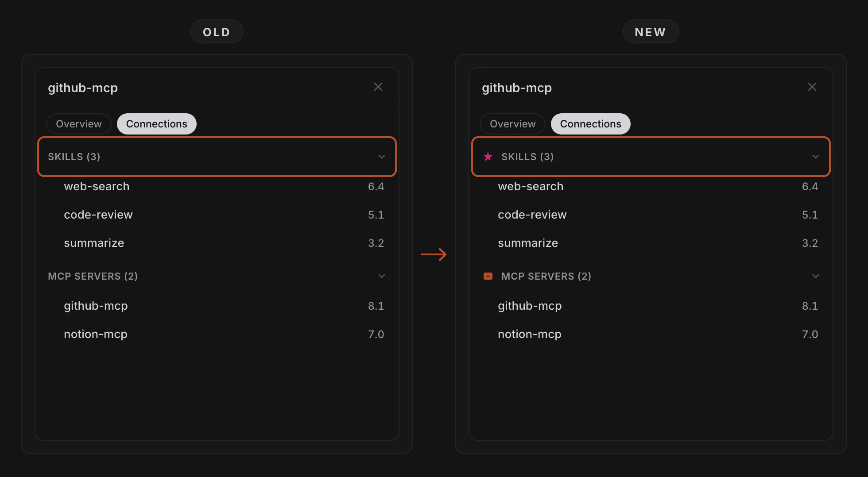Open web-search skill in the OLD panel
Viewport: 868px width, 477px height.
(x=217, y=186)
